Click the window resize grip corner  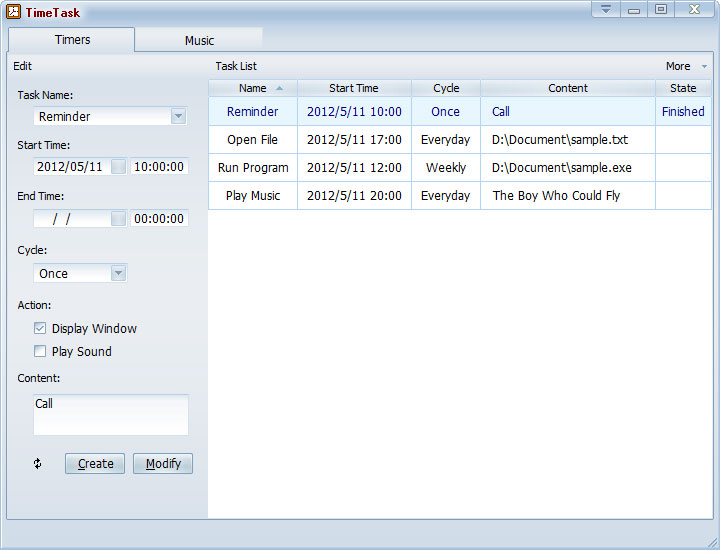pyautogui.click(x=711, y=541)
